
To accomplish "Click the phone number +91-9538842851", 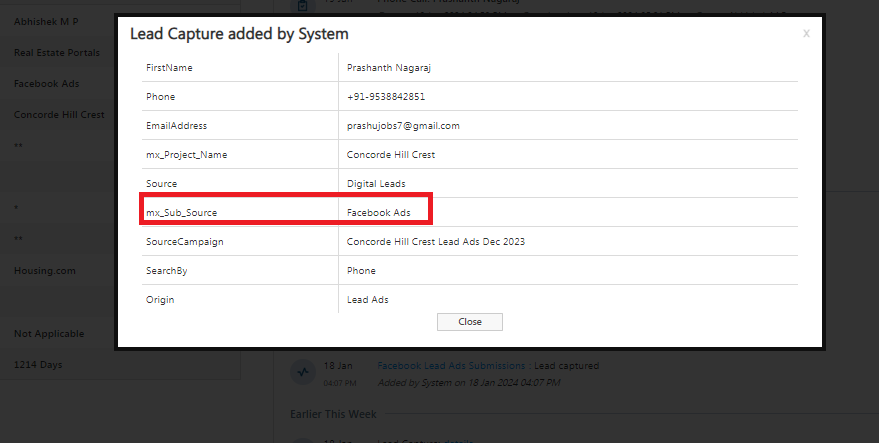I will pos(386,97).
